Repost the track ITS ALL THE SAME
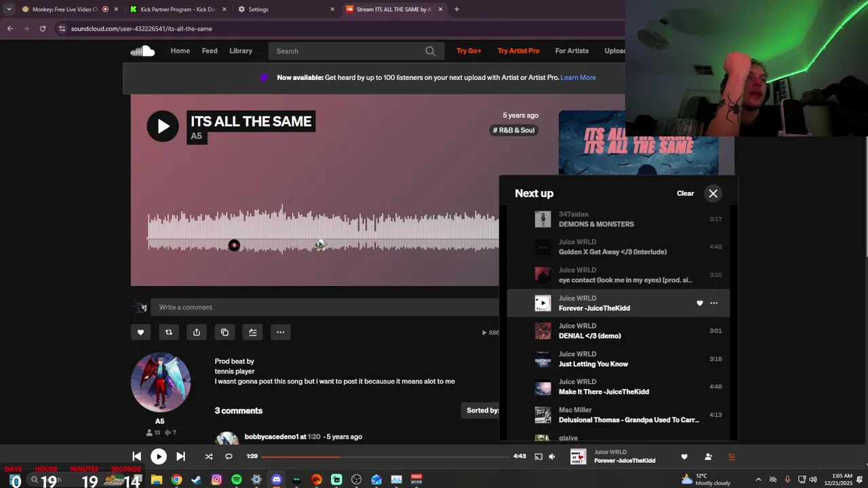The image size is (868, 488). (x=169, y=332)
